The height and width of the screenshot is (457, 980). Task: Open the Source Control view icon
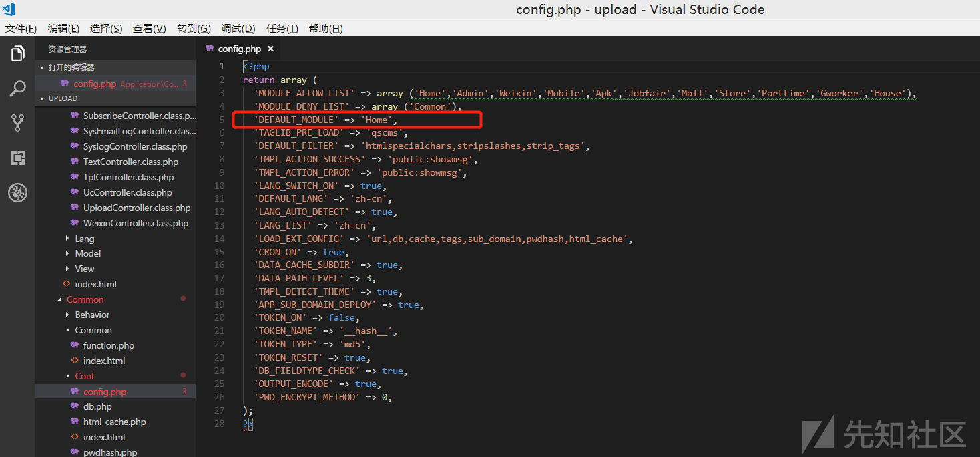(x=17, y=123)
